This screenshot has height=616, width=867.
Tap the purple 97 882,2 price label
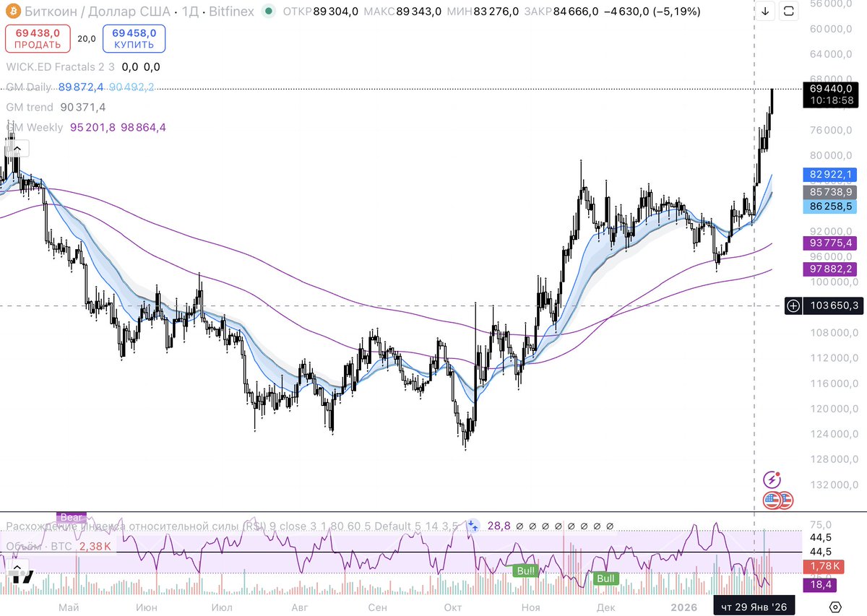(829, 269)
